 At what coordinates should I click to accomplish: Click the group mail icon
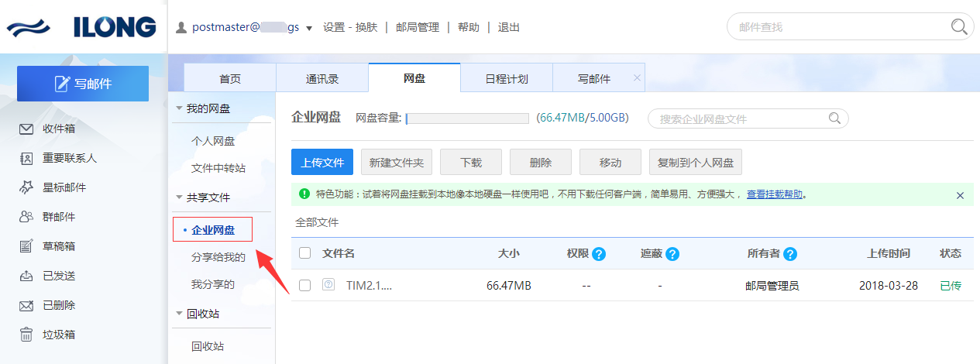point(26,217)
